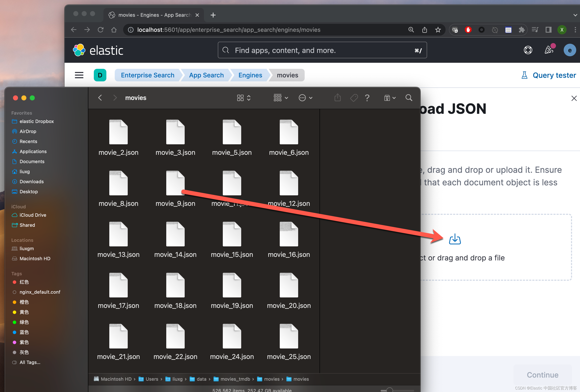Image resolution: width=580 pixels, height=392 pixels.
Task: Open Finder search magnifier
Action: [409, 97]
